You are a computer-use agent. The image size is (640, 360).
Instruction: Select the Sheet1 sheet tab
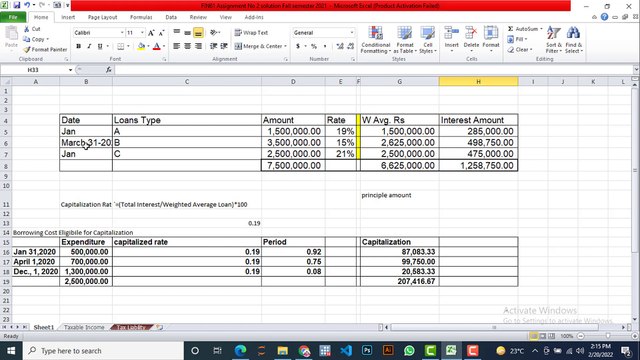(44, 327)
